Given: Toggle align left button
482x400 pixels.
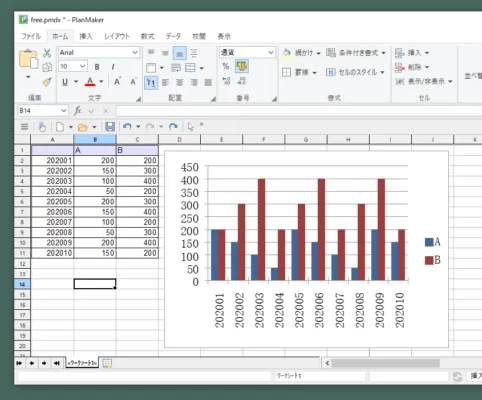Looking at the screenshot, I should (165, 82).
